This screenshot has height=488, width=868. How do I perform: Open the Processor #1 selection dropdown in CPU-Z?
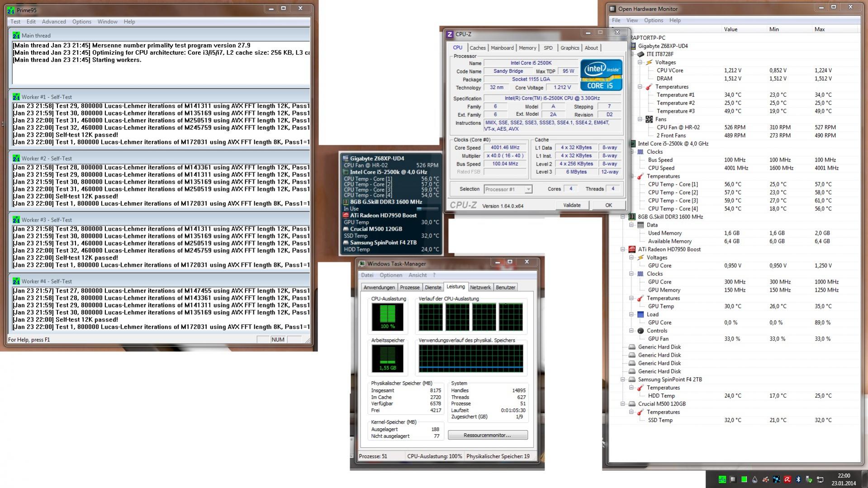[508, 189]
